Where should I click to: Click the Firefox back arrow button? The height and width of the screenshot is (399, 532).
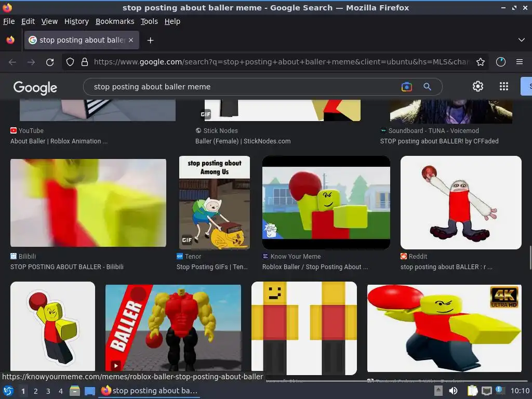point(12,62)
